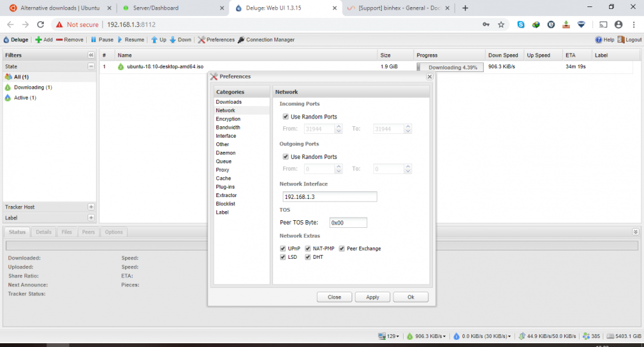Expand the Label filter section
This screenshot has height=347, width=644.
91,218
